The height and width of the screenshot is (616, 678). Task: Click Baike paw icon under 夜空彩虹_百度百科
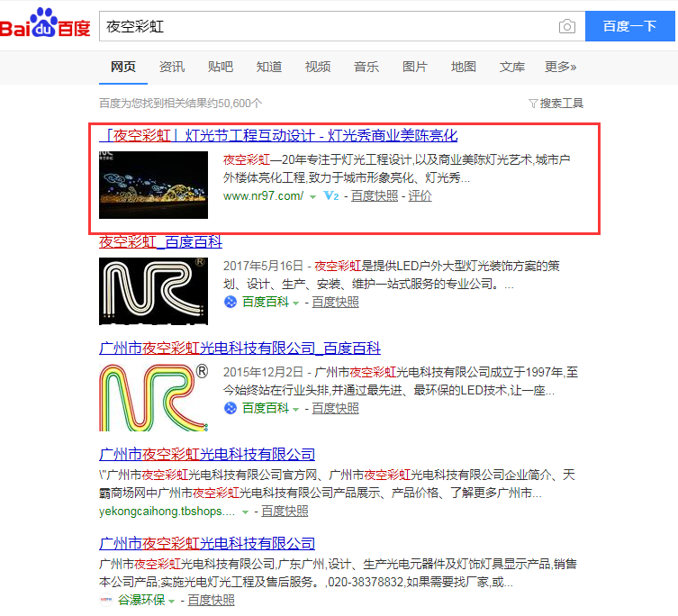click(231, 302)
